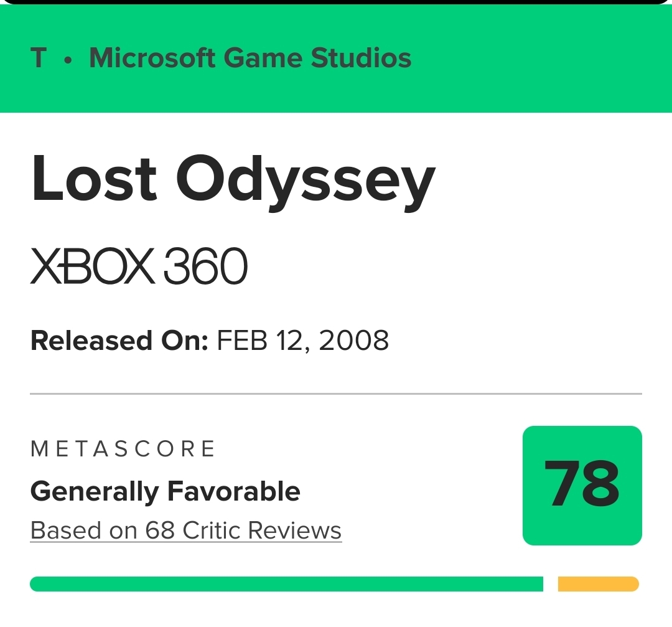Viewport: 672px width, 627px height.
Task: Select the Lost Odyssey game title
Action: pyautogui.click(x=233, y=180)
